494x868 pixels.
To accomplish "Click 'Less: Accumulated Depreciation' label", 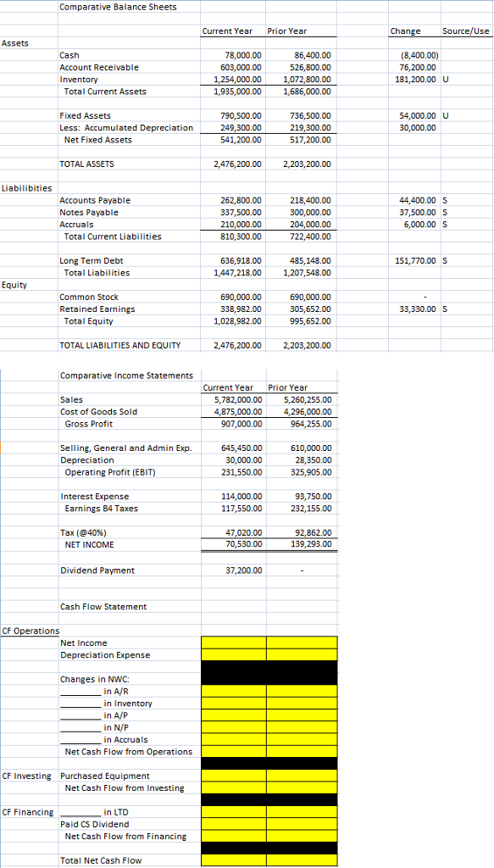I will click(x=126, y=128).
